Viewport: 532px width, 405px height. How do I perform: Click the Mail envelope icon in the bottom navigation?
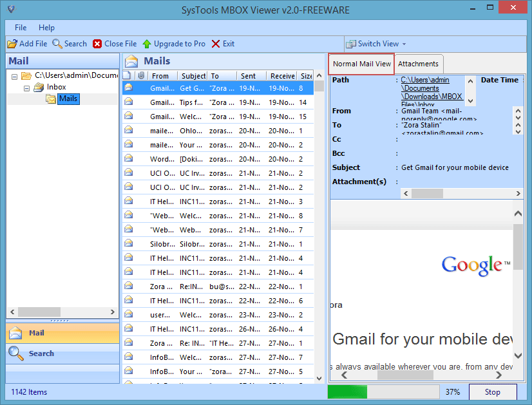pyautogui.click(x=15, y=333)
